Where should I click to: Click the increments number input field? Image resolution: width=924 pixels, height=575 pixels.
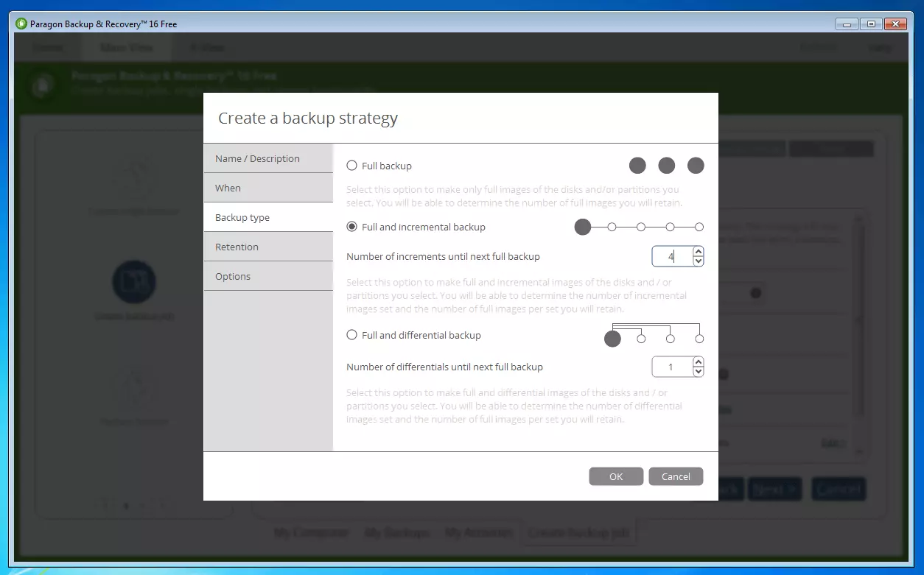(x=672, y=256)
